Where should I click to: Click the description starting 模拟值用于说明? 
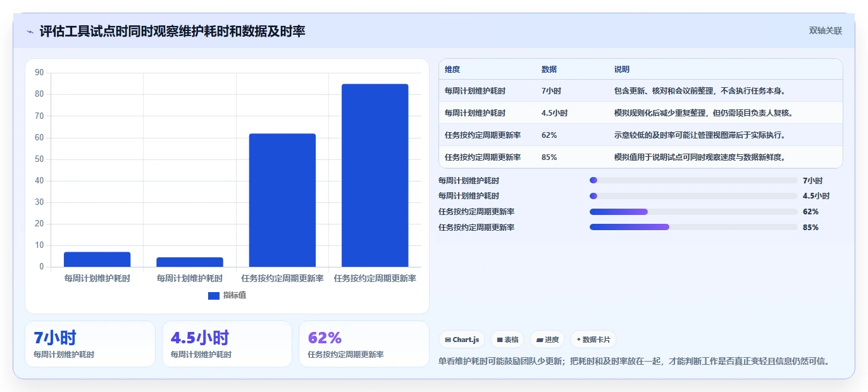pyautogui.click(x=700, y=157)
